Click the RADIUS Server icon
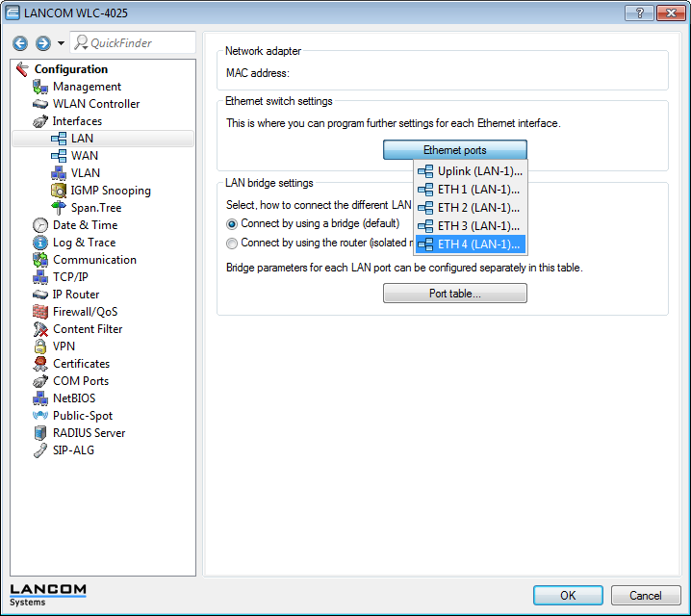 point(40,433)
